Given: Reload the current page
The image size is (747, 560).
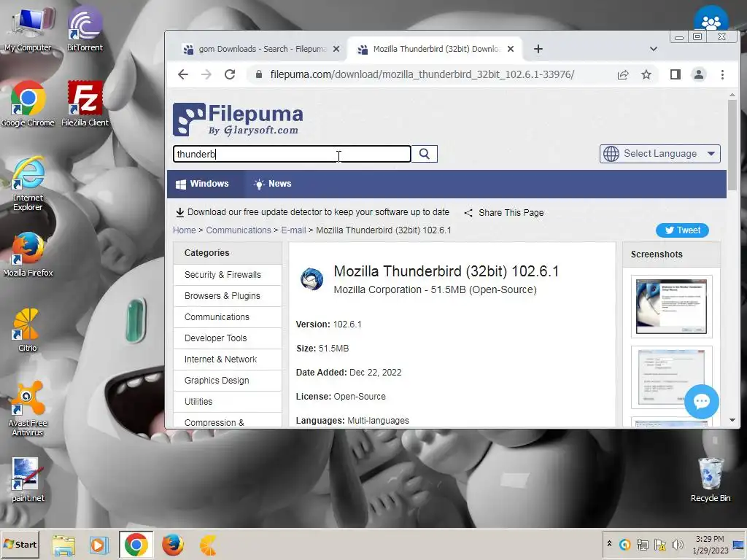Looking at the screenshot, I should [x=230, y=74].
